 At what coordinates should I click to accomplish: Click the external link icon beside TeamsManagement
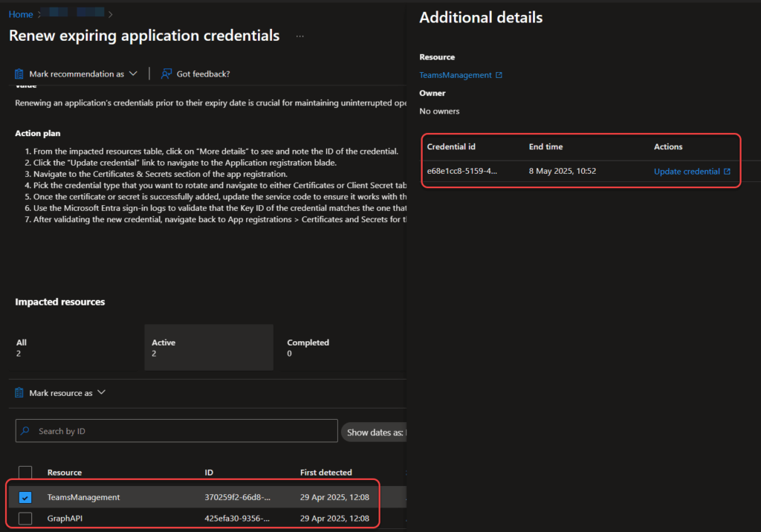(499, 75)
